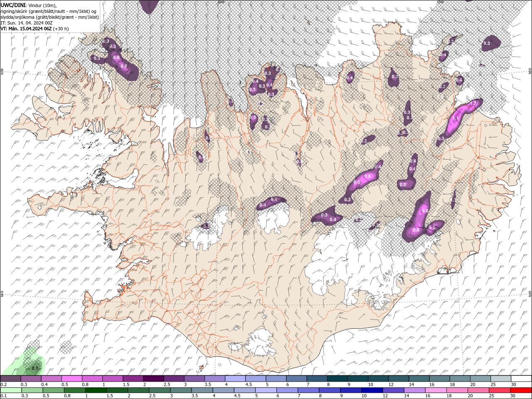Click the lightest green rain swatch from 0.1 to 0.3
This screenshot has height=399, width=532.
(11, 390)
